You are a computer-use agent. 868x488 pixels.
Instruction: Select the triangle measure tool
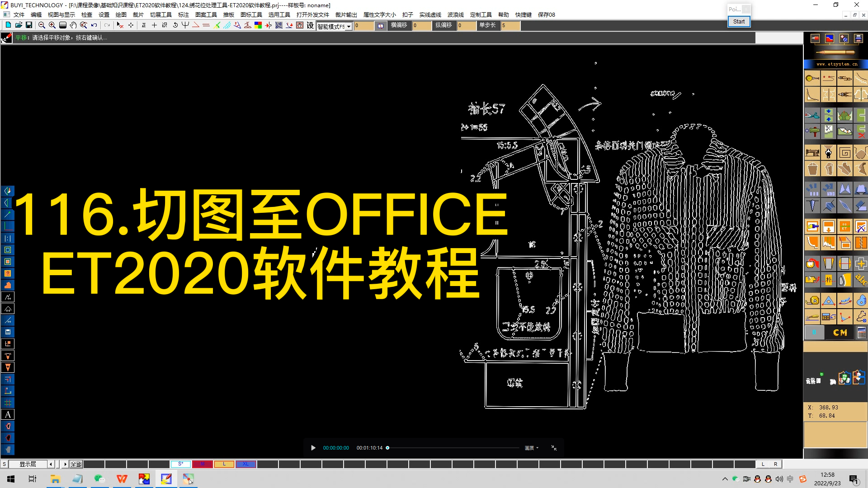829,300
